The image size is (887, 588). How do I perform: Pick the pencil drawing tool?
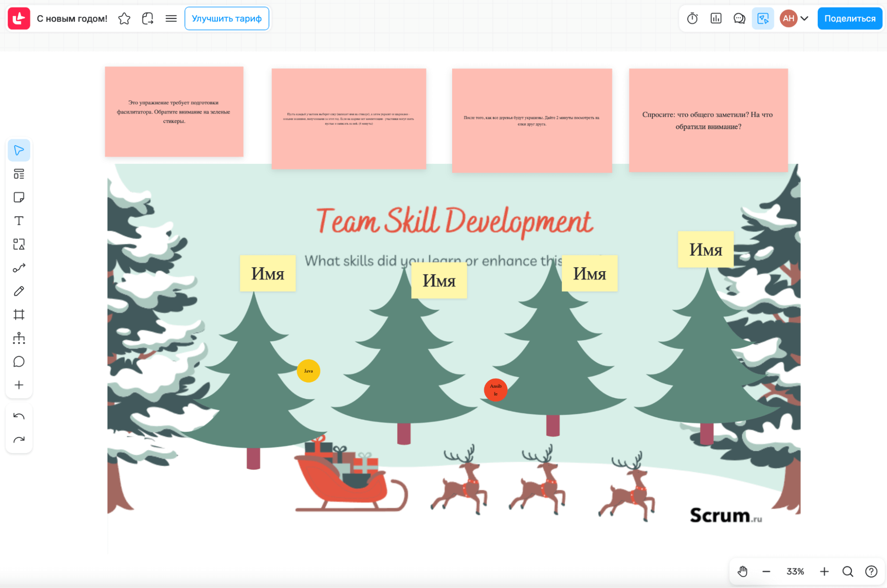click(19, 292)
